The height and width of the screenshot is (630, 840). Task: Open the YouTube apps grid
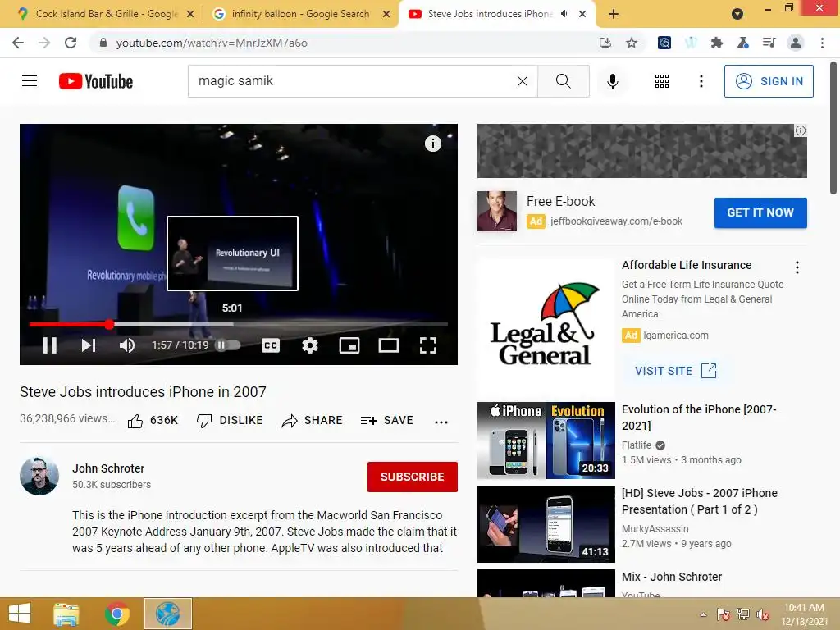point(662,81)
